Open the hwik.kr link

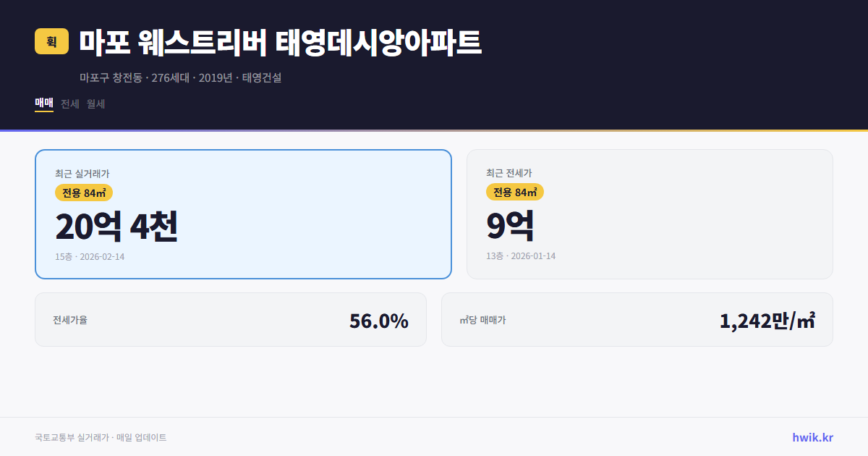click(812, 436)
